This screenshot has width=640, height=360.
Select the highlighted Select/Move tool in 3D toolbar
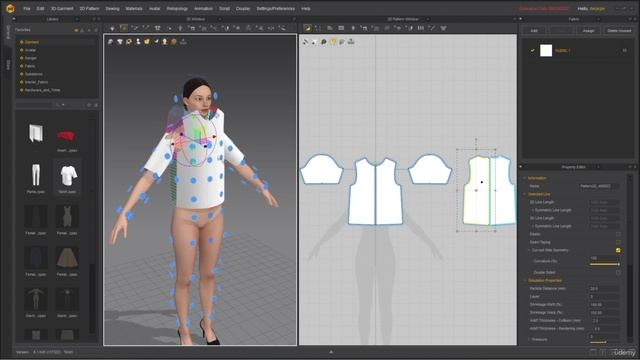124,28
